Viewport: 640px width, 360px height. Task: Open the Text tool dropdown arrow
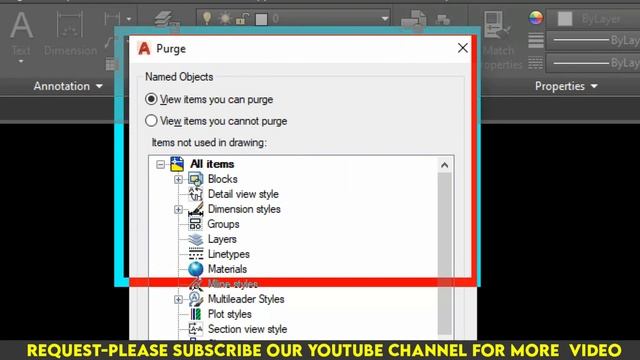[21, 62]
